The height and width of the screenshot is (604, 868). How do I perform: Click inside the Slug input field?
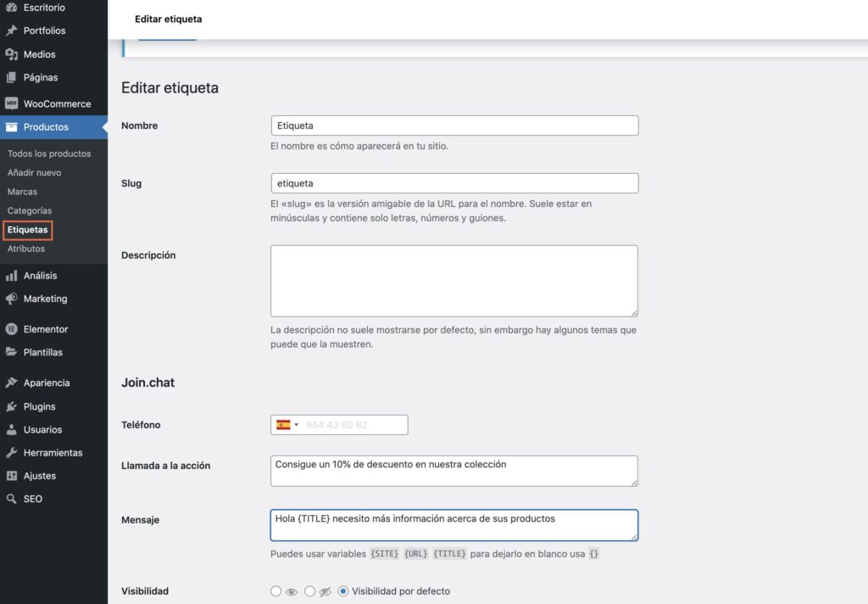(x=453, y=183)
